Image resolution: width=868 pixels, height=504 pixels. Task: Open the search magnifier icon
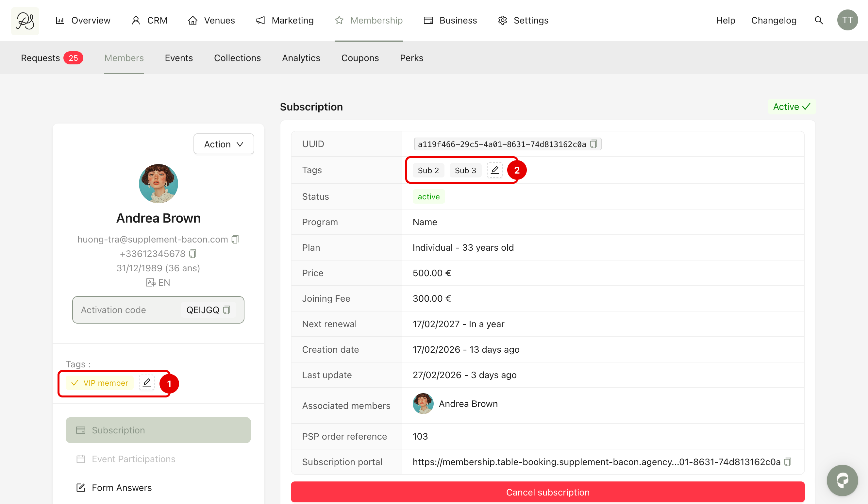(x=819, y=20)
